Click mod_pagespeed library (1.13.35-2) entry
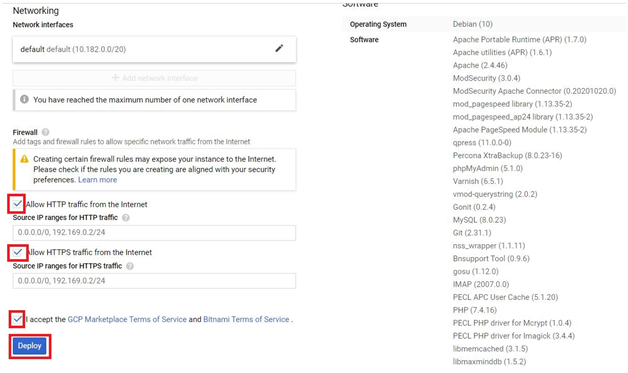Screen dimensions: 628x373 click(513, 104)
